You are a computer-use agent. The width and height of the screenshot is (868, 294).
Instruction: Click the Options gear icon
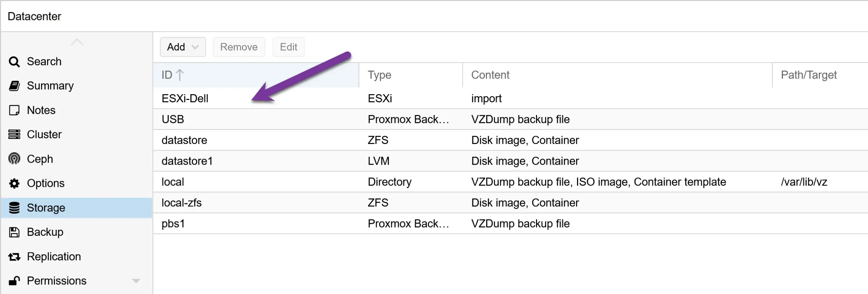pos(14,183)
